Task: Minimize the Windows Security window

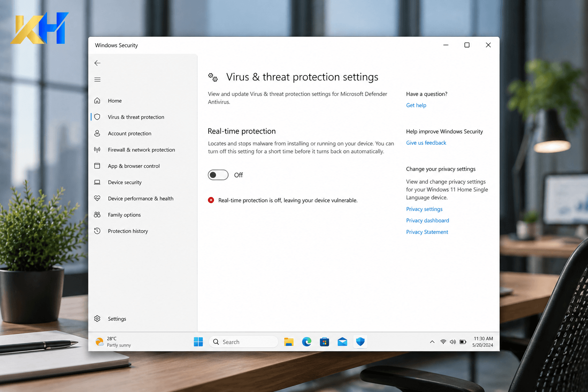Action: [x=446, y=45]
